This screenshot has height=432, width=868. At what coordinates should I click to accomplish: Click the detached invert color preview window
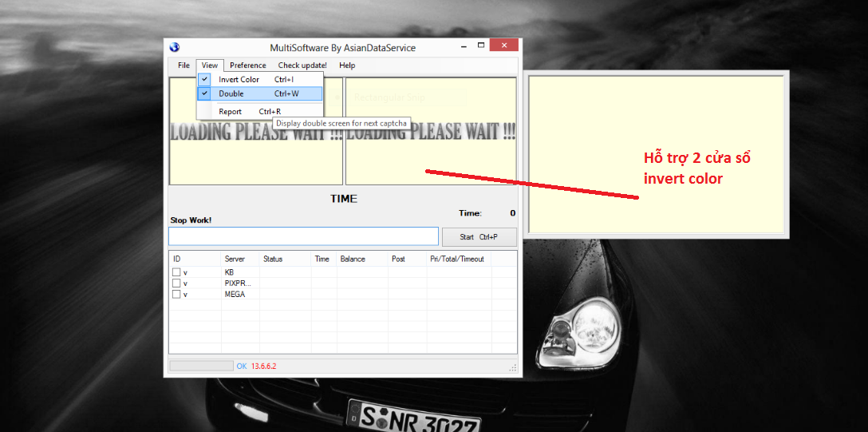click(x=656, y=155)
